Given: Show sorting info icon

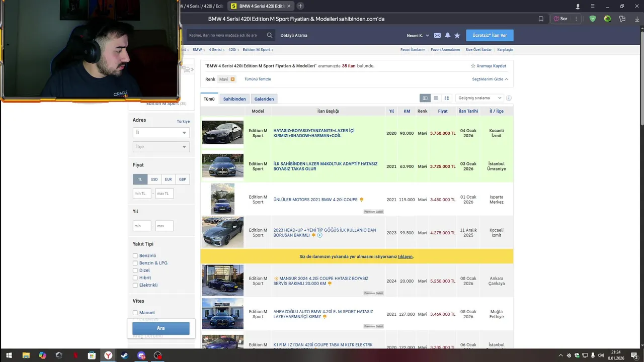Looking at the screenshot, I should coord(509,98).
